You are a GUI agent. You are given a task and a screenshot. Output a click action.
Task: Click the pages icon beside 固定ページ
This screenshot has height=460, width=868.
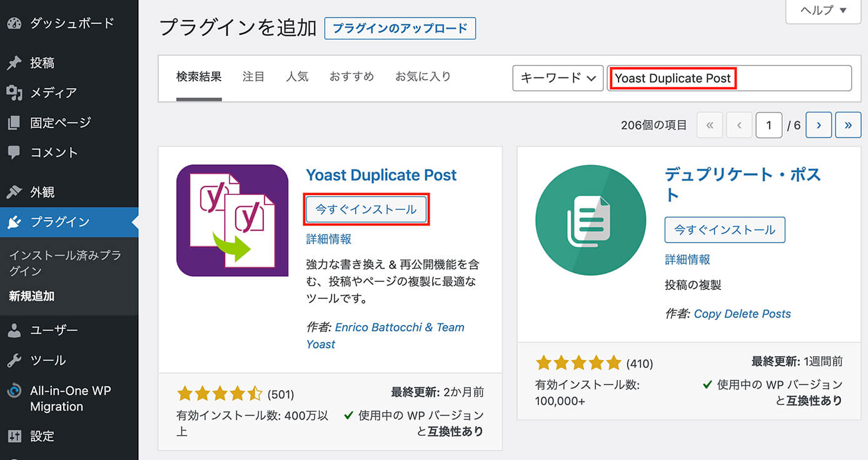click(14, 122)
